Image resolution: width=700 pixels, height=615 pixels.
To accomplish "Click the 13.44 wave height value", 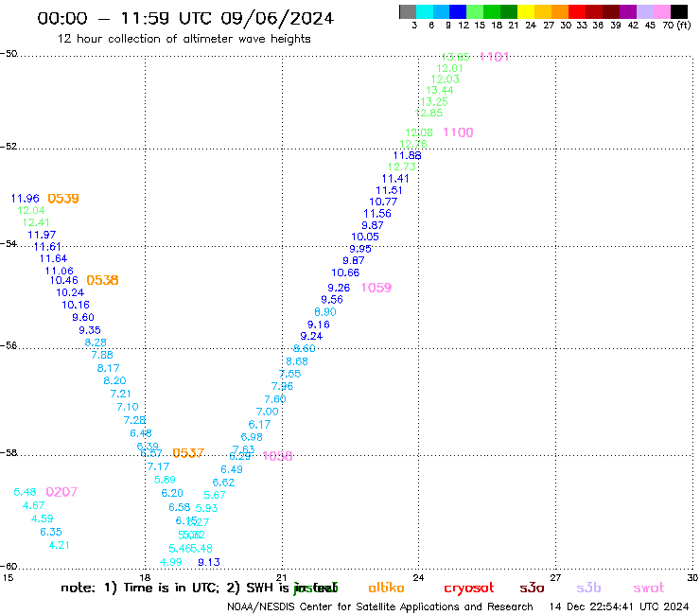I will (440, 90).
